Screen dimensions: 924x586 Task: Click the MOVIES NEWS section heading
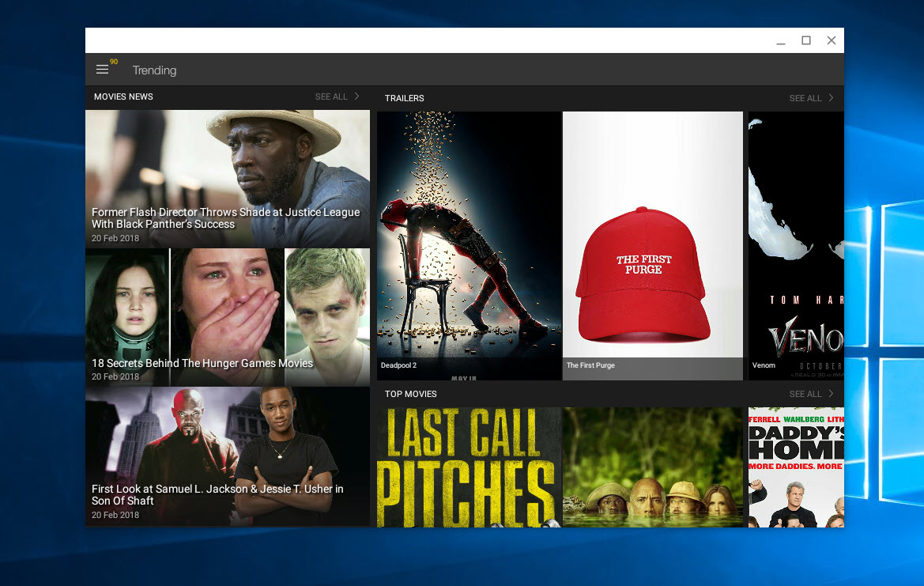coord(123,96)
